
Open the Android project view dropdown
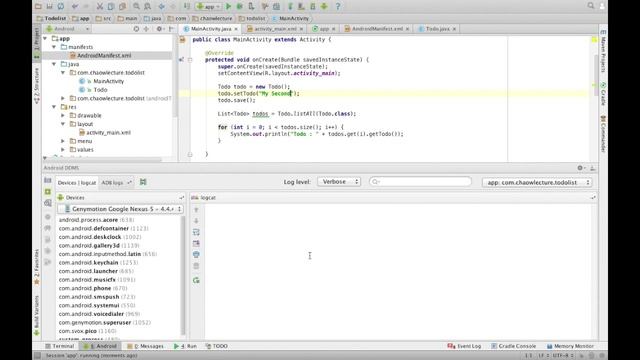[68, 29]
